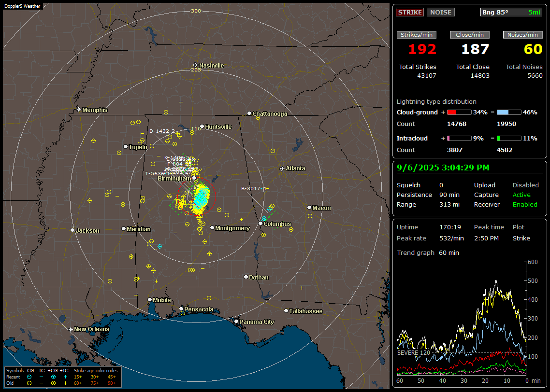Click the Lightning type distribution heading
This screenshot has height=392, width=550.
(x=436, y=101)
